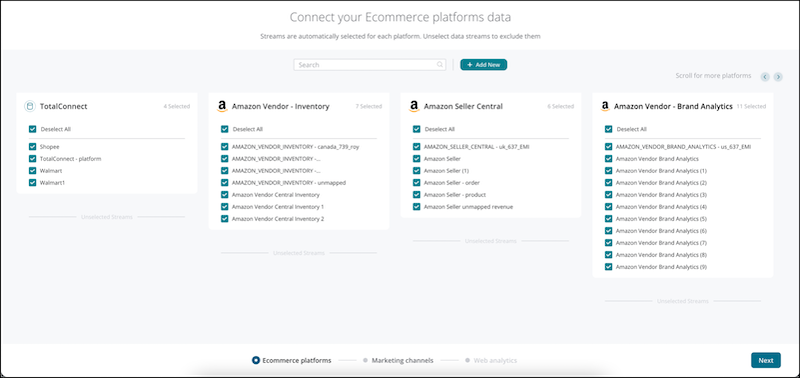Click the Amazon Seller (1) label
This screenshot has height=378, width=800.
click(x=446, y=171)
